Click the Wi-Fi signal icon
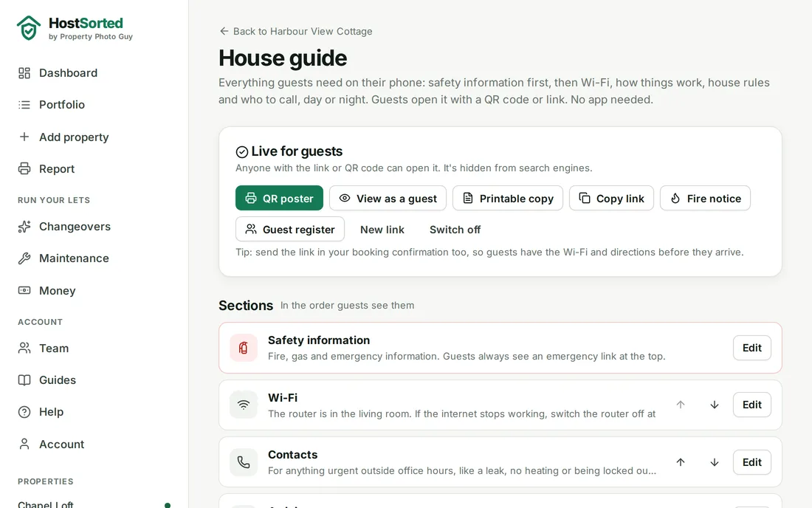Viewport: 812px width, 508px height. (244, 405)
